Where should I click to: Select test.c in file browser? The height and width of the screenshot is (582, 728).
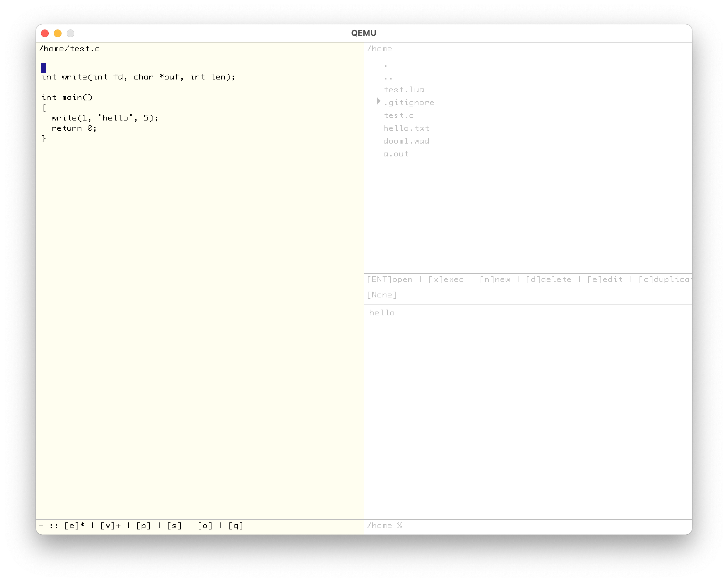(x=398, y=115)
